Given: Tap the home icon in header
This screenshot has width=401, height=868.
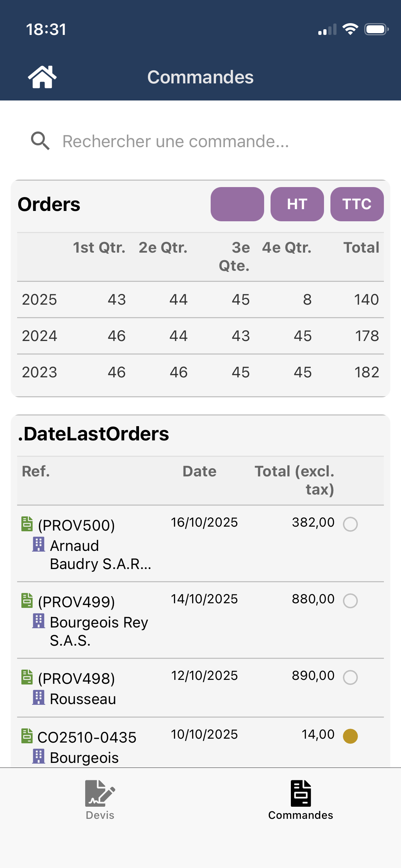Looking at the screenshot, I should tap(42, 77).
